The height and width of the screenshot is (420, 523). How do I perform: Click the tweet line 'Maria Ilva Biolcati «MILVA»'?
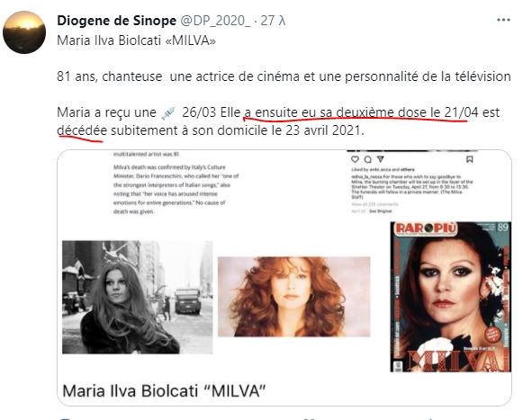[x=137, y=40]
